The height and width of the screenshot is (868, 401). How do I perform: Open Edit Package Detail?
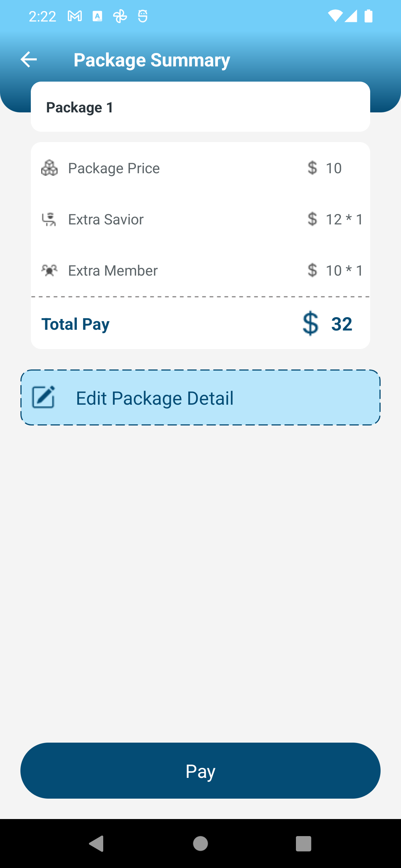(200, 398)
